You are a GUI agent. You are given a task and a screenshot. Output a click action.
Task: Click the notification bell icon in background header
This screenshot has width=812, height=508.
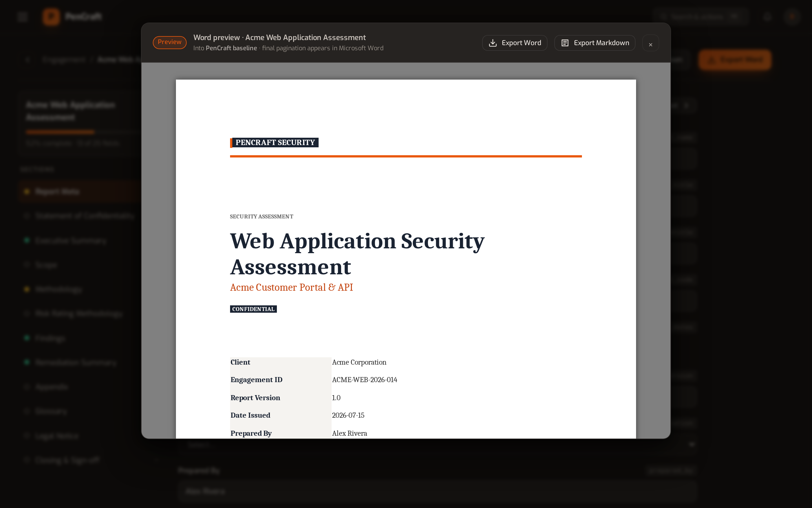point(767,17)
